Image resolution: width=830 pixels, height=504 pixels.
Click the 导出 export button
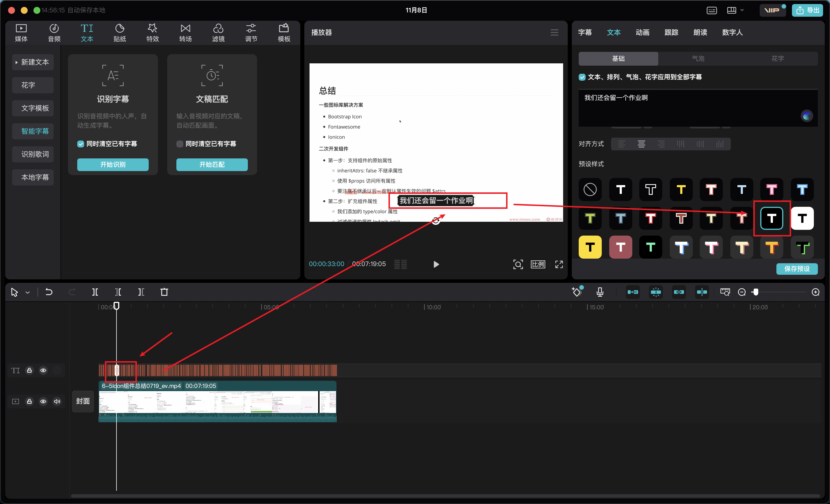pyautogui.click(x=808, y=10)
